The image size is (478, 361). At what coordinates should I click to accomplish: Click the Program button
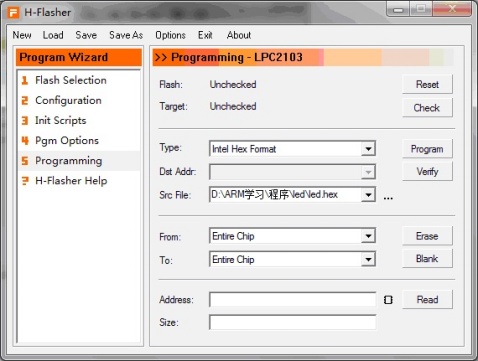(x=427, y=149)
